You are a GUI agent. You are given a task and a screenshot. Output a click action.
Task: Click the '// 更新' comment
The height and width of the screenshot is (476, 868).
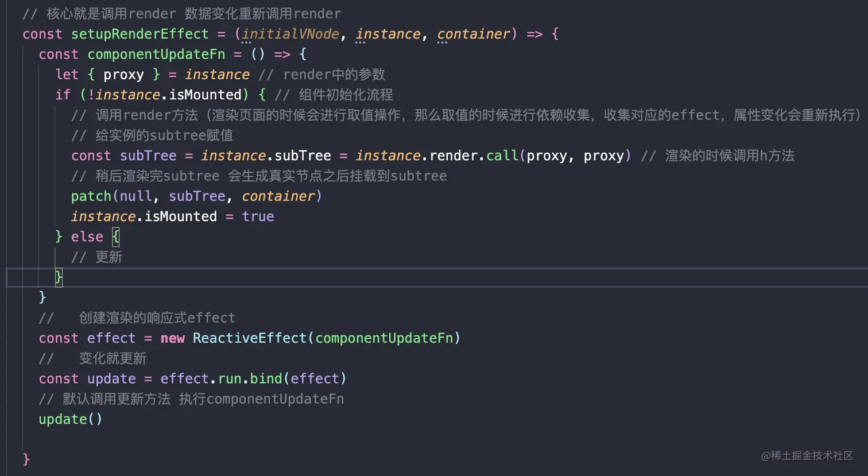(x=96, y=257)
